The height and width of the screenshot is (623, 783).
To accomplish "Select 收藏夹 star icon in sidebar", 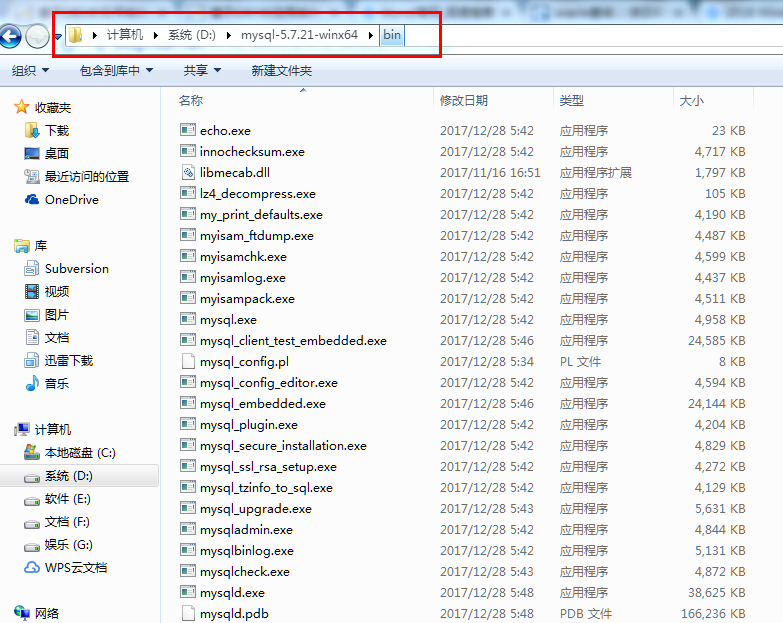I will (21, 107).
